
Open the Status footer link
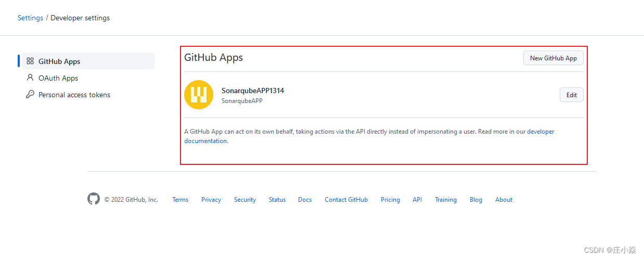click(277, 200)
